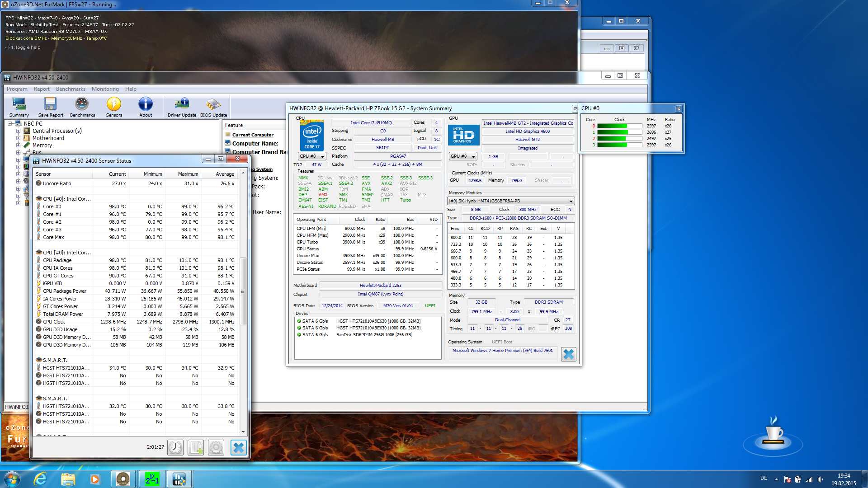
Task: Switch to the green 2p-1 taskbar app
Action: point(152,479)
